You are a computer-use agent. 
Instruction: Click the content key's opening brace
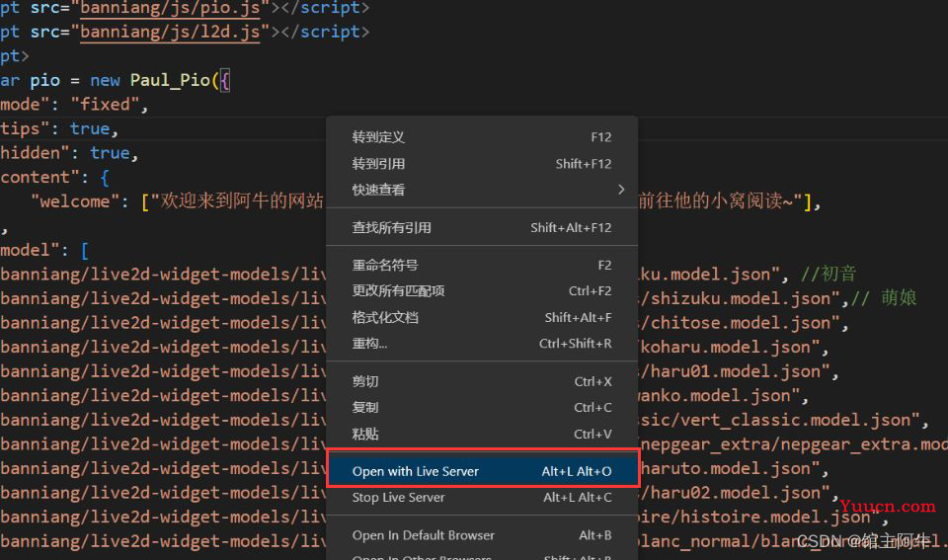[x=105, y=177]
